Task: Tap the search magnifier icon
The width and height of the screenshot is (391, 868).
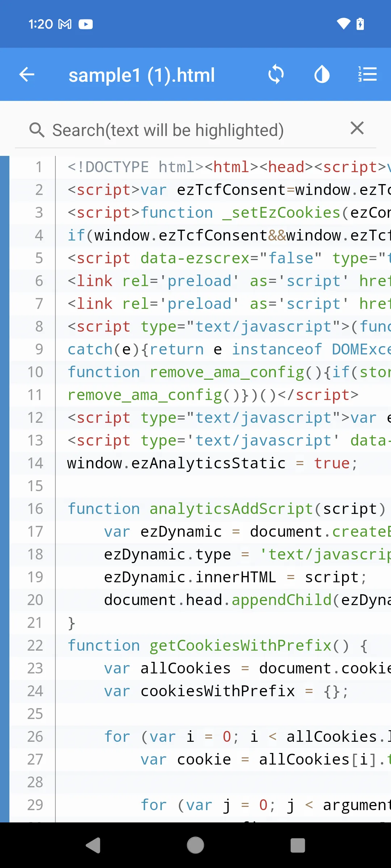Action: (x=37, y=130)
